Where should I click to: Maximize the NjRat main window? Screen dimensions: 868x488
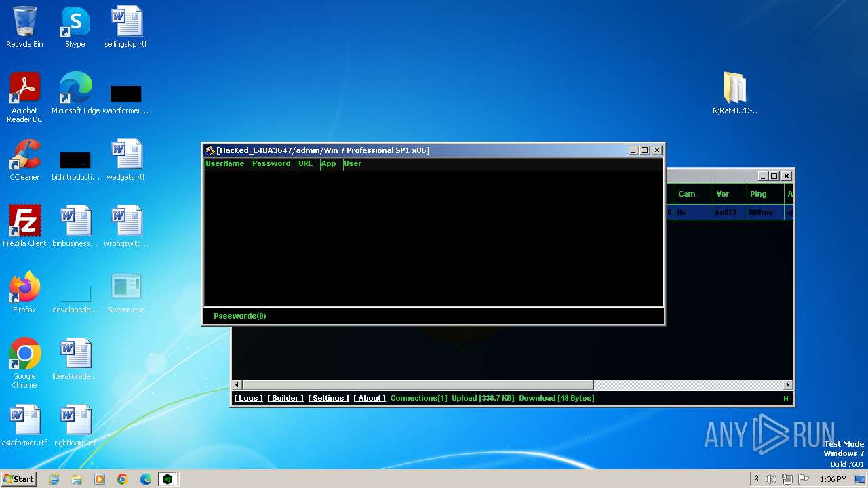click(x=774, y=176)
